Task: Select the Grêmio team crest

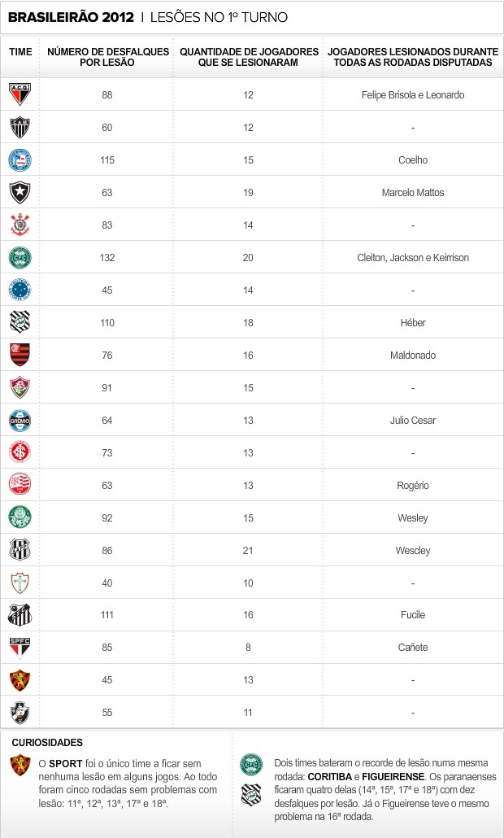Action: pos(20,420)
